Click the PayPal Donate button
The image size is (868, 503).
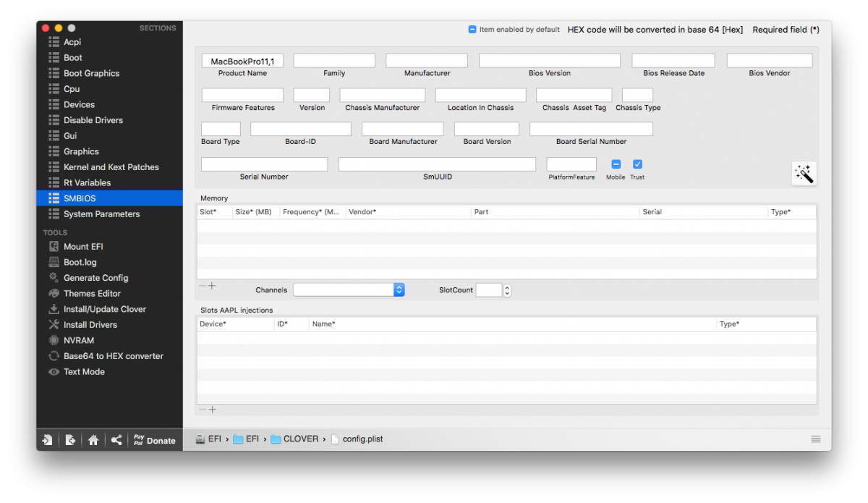point(155,440)
